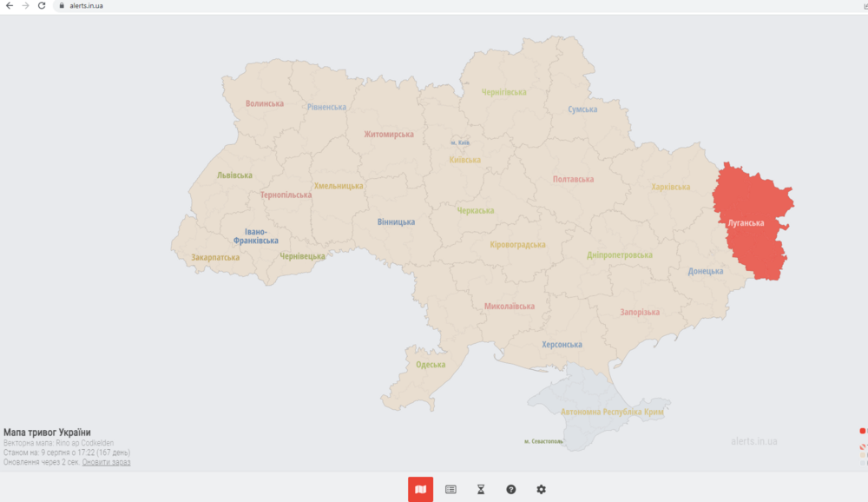
Task: Click the red alert legend swatch
Action: pyautogui.click(x=863, y=431)
